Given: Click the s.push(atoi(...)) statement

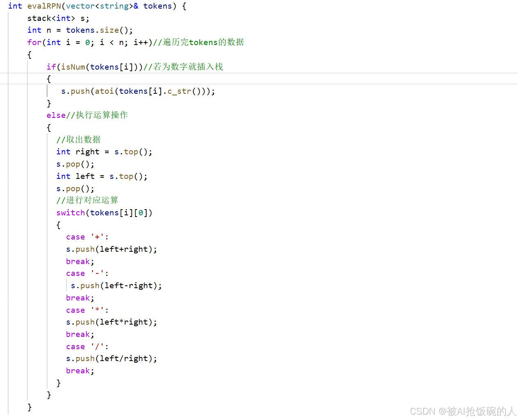Looking at the screenshot, I should [138, 91].
